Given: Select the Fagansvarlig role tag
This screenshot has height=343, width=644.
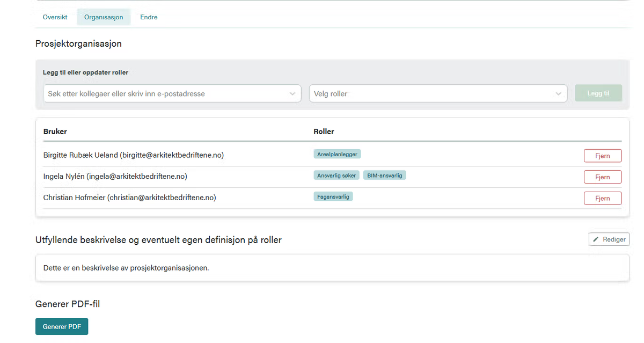Looking at the screenshot, I should point(333,196).
